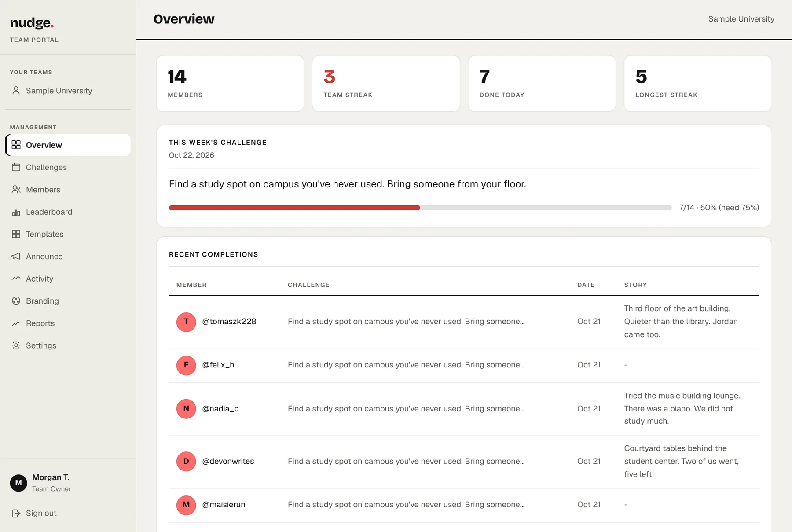Click the Overview grid icon in sidebar
Image resolution: width=792 pixels, height=532 pixels.
click(x=16, y=145)
